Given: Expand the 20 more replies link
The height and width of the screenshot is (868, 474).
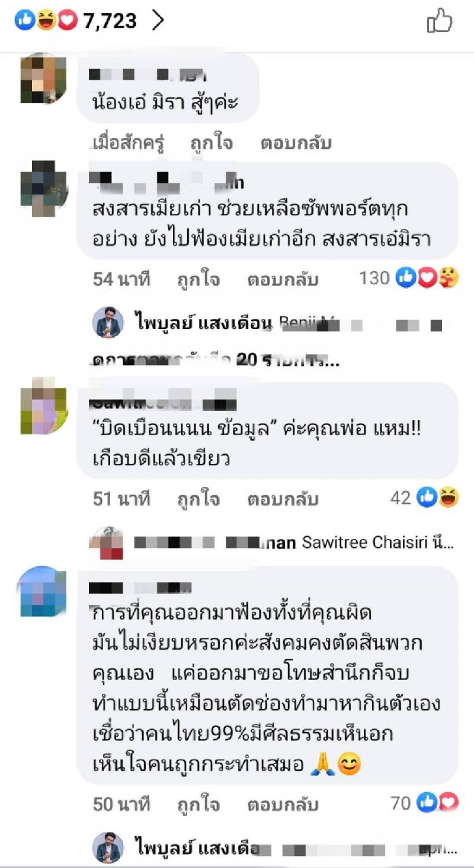Looking at the screenshot, I should (x=216, y=359).
